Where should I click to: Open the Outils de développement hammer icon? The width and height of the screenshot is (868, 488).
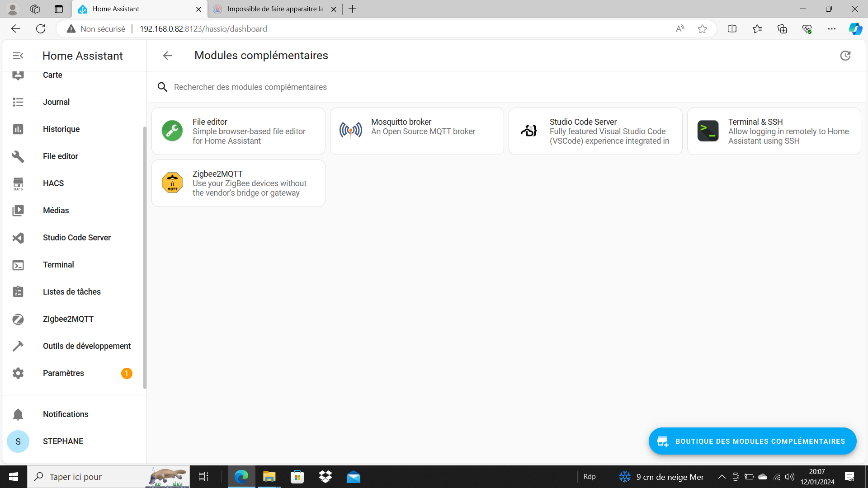tap(18, 346)
